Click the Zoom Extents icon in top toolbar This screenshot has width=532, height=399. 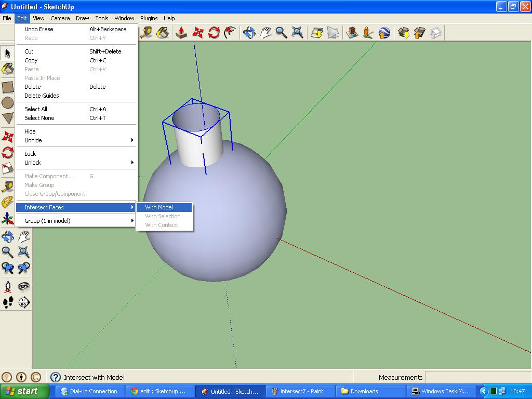coord(298,33)
